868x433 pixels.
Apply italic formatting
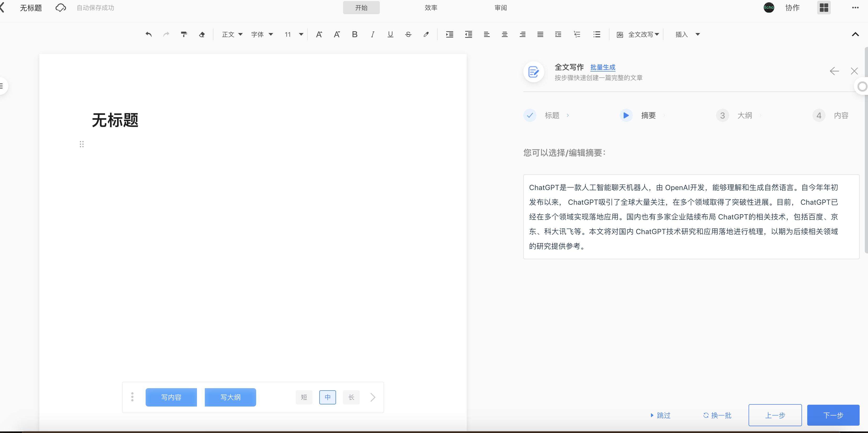(372, 34)
